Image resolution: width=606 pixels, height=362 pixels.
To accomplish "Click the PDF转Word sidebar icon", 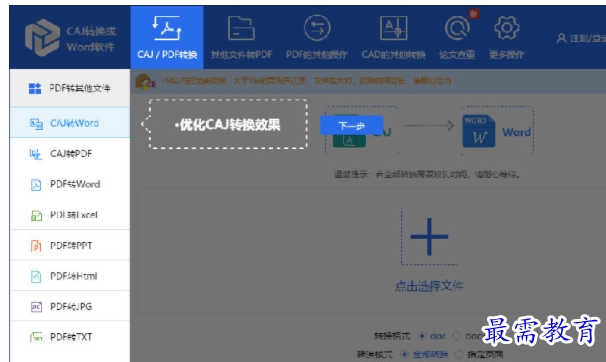I will 36,185.
